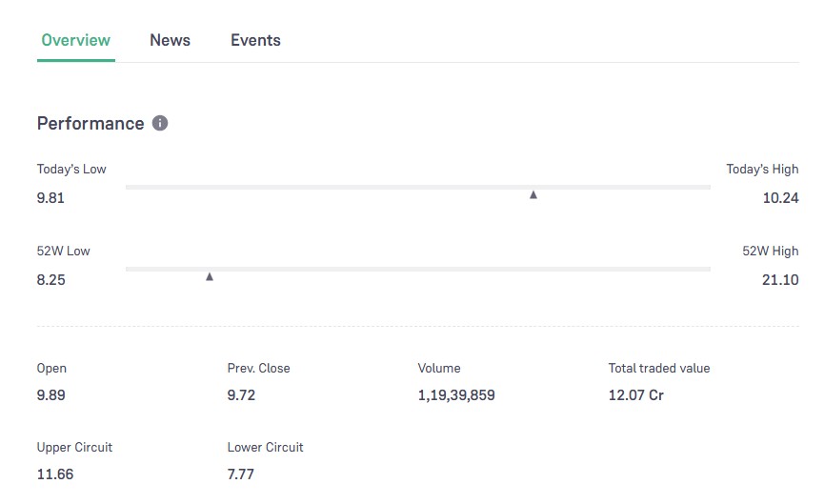Switch to the Overview tab
The image size is (824, 504).
click(x=76, y=40)
